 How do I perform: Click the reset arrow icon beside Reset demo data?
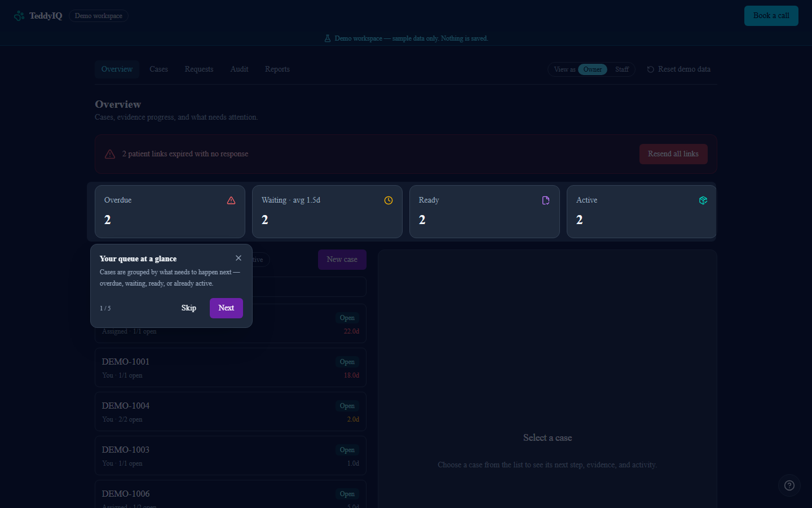[651, 69]
